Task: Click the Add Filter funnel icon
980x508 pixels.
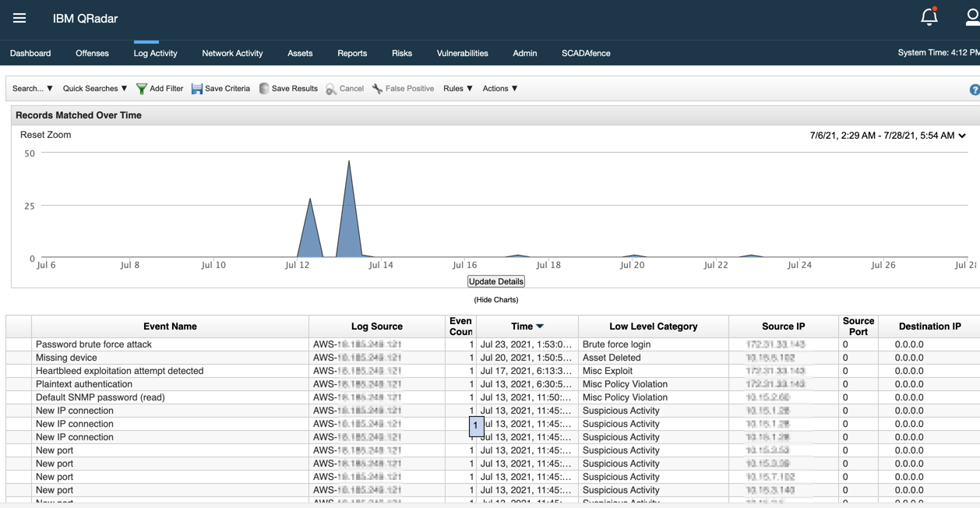Action: [x=141, y=88]
